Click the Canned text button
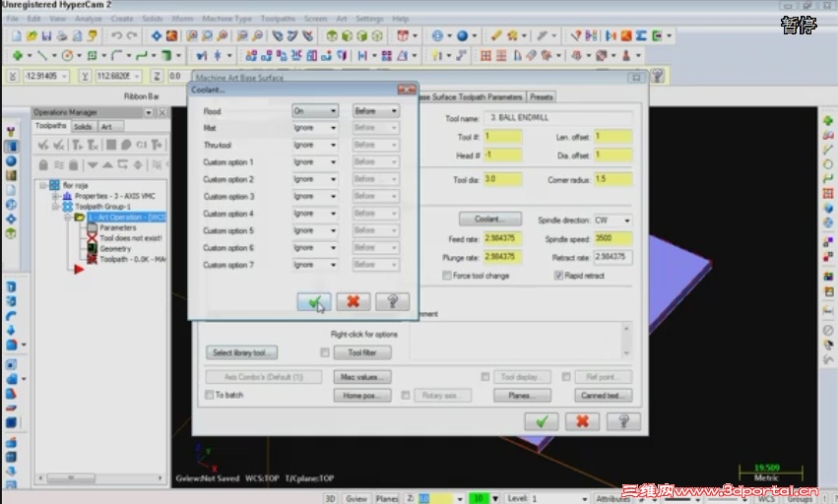Image resolution: width=838 pixels, height=504 pixels. (604, 396)
